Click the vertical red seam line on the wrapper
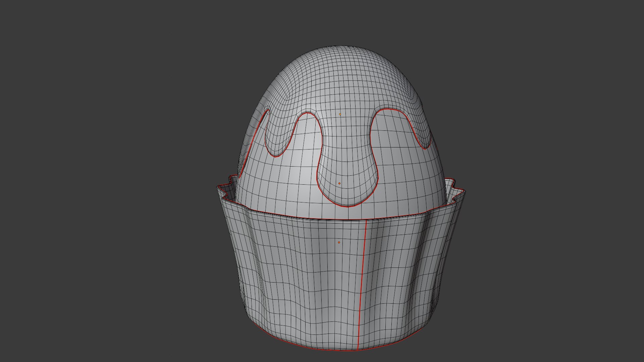This screenshot has height=362, width=644. 362,285
